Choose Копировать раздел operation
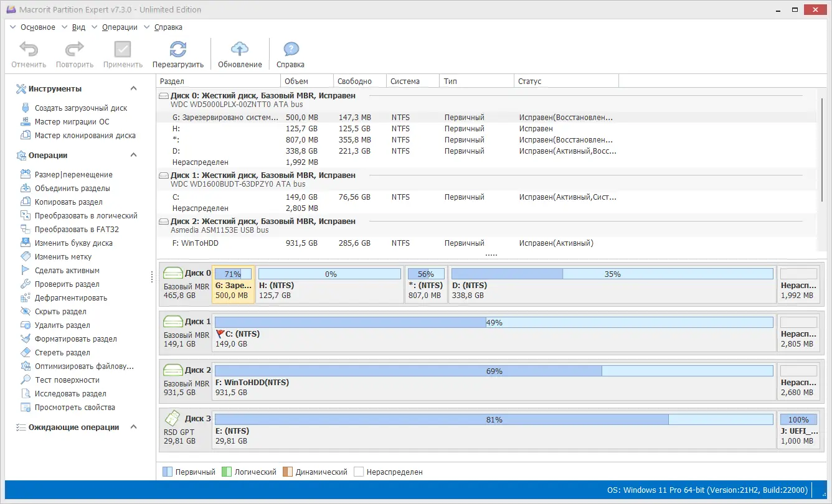 click(x=69, y=202)
